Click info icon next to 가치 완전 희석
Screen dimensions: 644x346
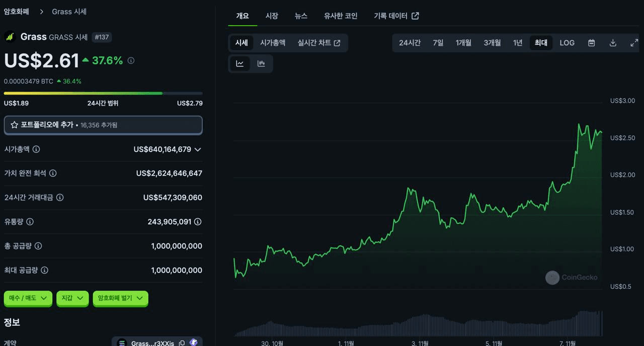53,174
